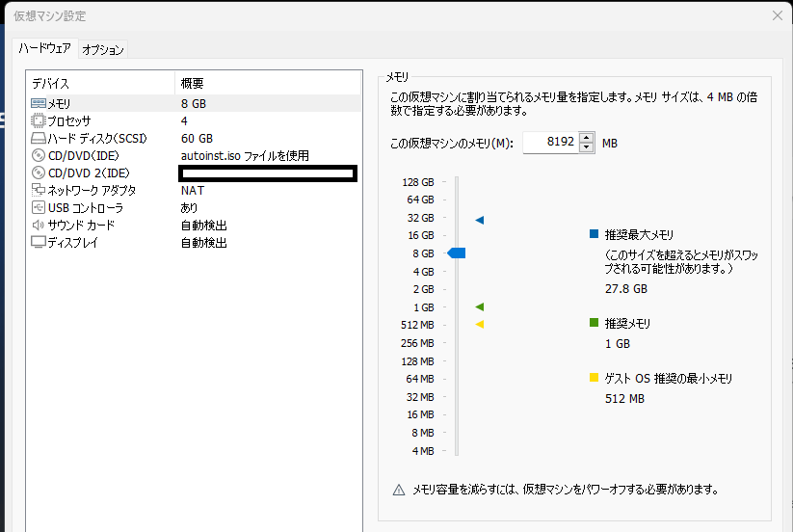Click the NAT summary value
The height and width of the screenshot is (532, 793).
192,191
